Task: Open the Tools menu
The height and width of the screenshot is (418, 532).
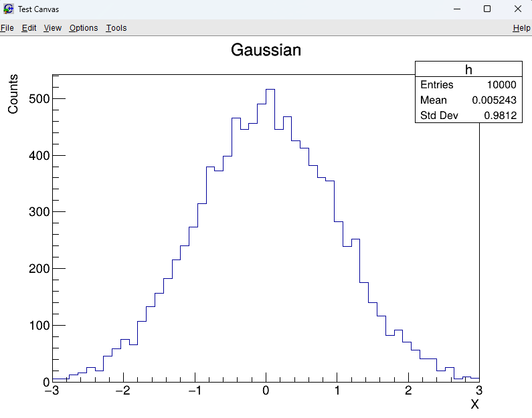Action: [116, 28]
